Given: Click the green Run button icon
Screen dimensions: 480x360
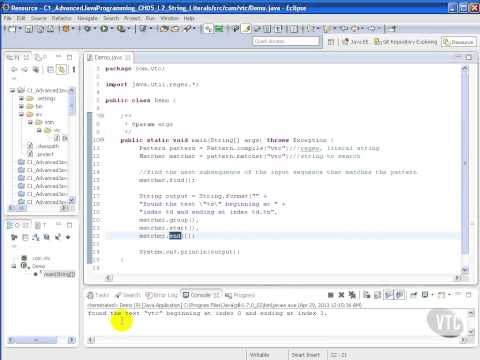Looking at the screenshot, I should [104, 29].
